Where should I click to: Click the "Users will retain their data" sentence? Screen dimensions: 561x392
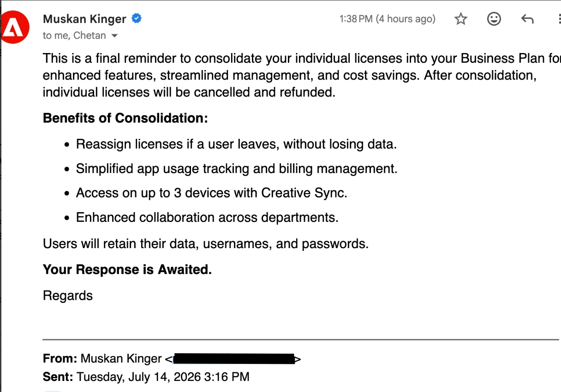206,244
